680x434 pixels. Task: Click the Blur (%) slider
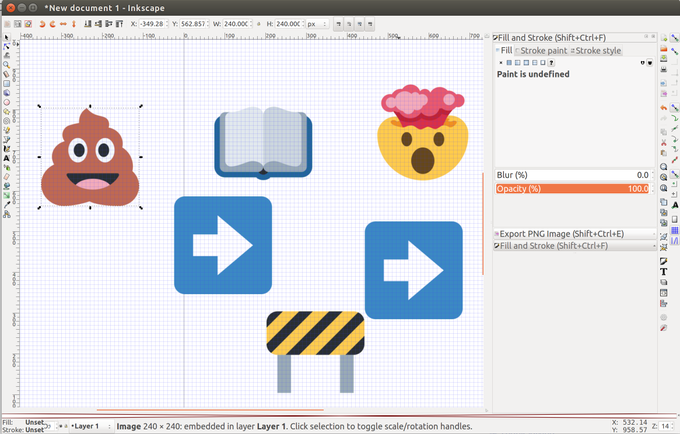click(x=572, y=175)
